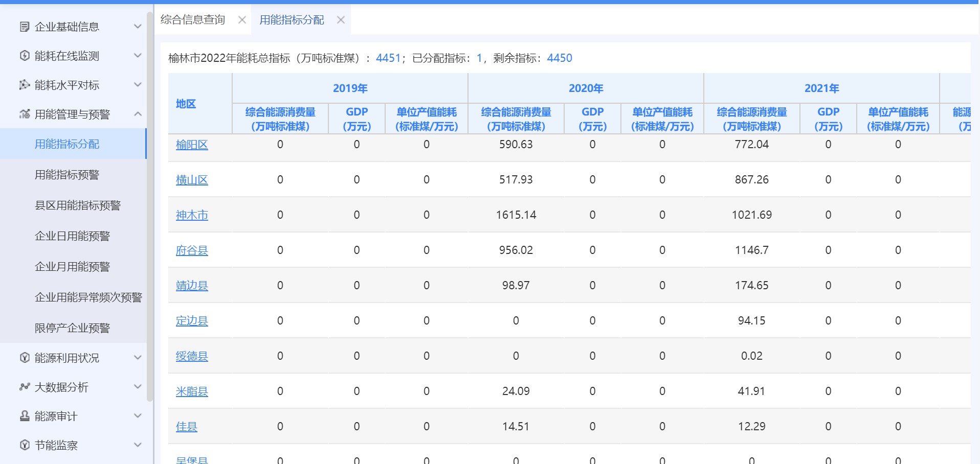Click the 能源审计 stamp icon
980x464 pixels.
tap(24, 416)
